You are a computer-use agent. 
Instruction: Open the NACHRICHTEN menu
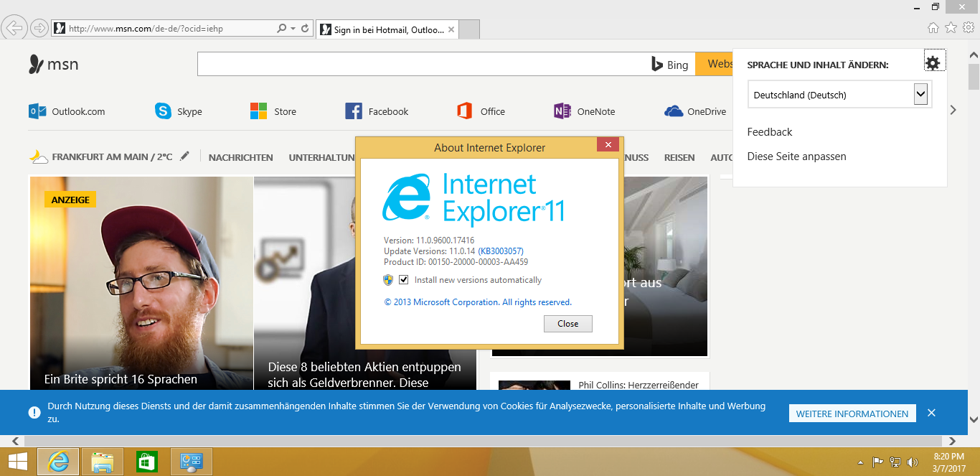click(x=241, y=157)
